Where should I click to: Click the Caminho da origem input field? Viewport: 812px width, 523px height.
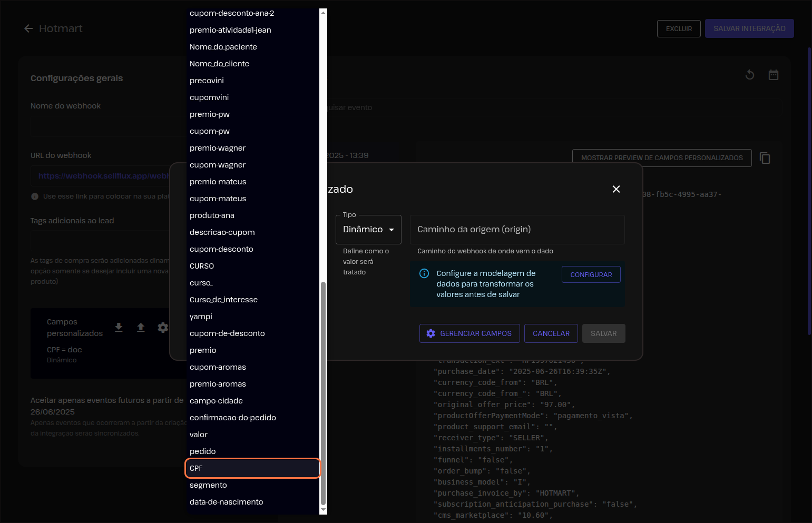(x=517, y=230)
